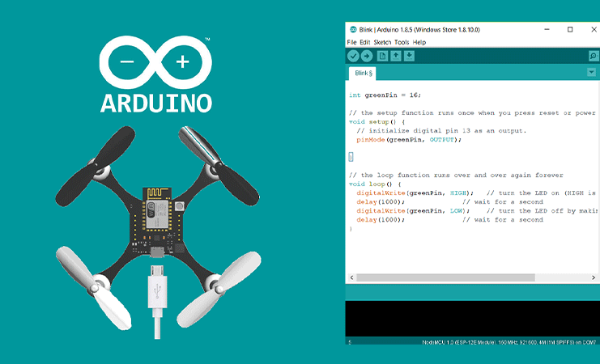Open a sketch with the Open icon

tap(396, 56)
